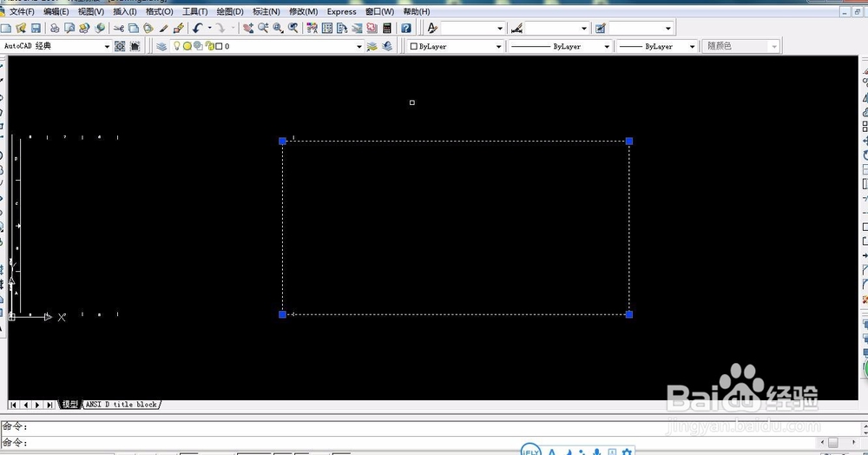Screen dimensions: 868x455
Task: Click the Plot printer icon
Action: [54, 28]
